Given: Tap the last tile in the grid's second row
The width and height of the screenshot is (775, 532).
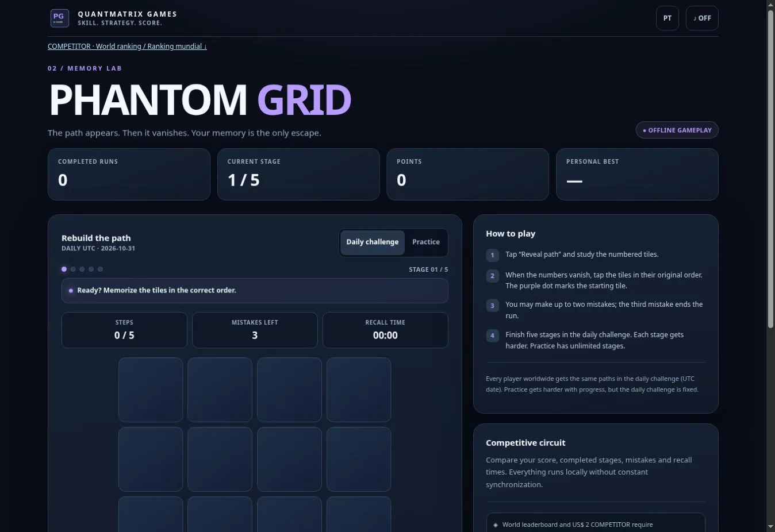Looking at the screenshot, I should click(359, 460).
